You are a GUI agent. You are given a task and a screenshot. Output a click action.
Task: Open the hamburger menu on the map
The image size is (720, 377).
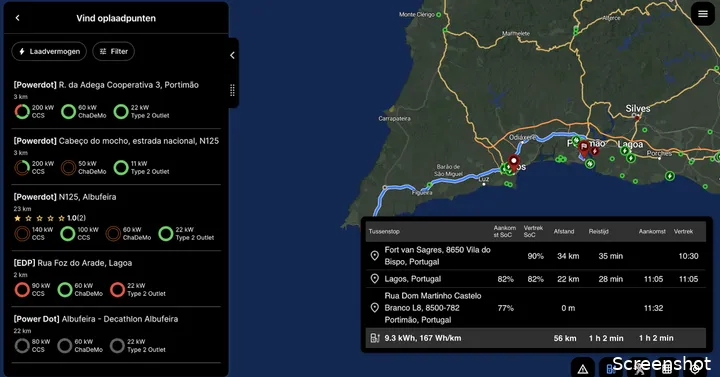703,14
